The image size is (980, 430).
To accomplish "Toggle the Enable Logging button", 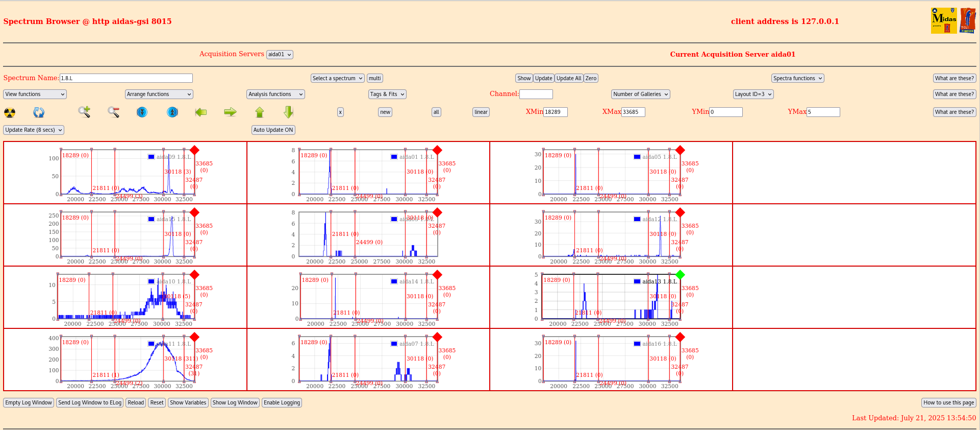I will point(282,403).
